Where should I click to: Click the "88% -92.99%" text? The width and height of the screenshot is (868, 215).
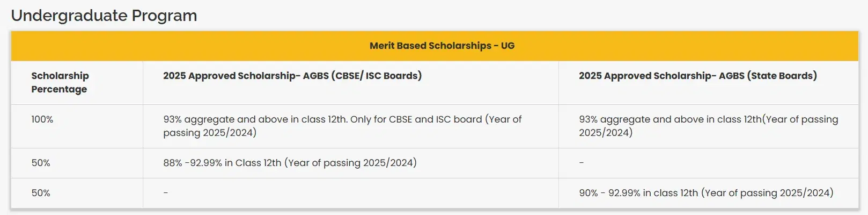point(193,163)
